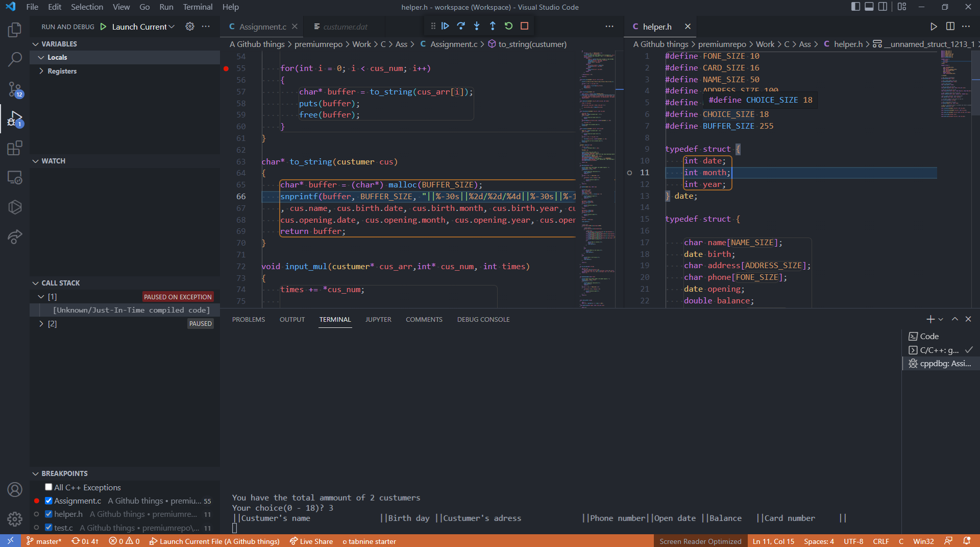Click Step Out in debug toolbar
Image resolution: width=980 pixels, height=547 pixels.
pos(493,26)
